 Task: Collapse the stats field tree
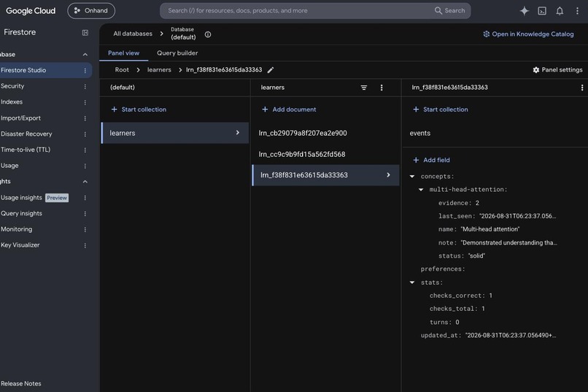coord(412,282)
